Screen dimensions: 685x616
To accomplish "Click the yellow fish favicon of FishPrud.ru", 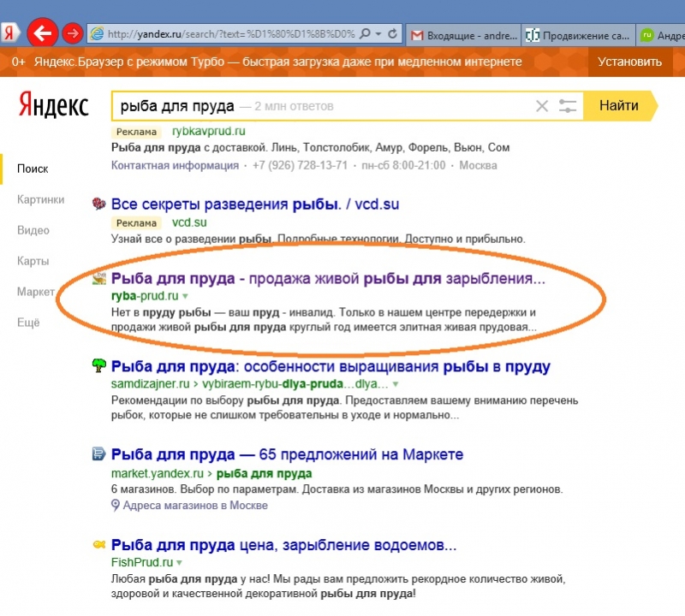I will pos(99,544).
